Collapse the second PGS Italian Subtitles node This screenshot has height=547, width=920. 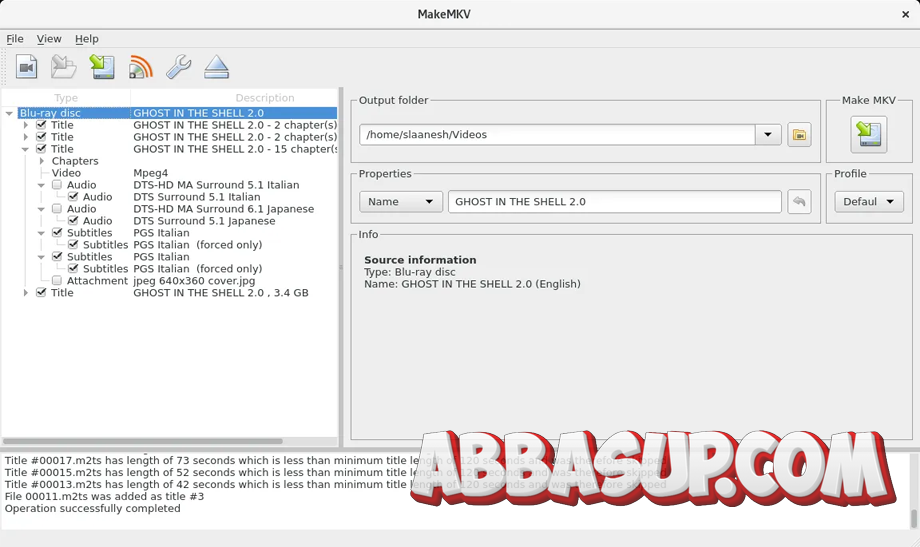click(41, 256)
